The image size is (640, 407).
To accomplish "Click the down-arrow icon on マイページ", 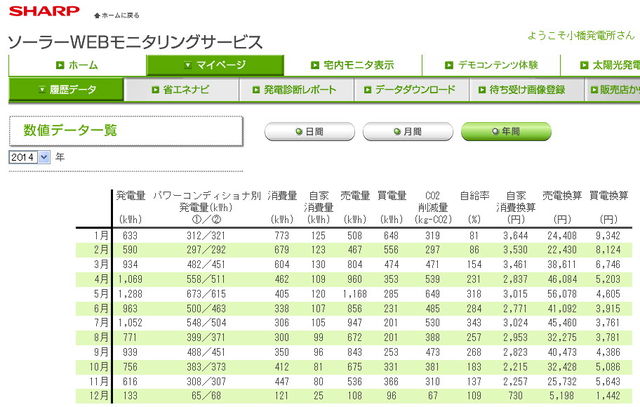I will 188,65.
